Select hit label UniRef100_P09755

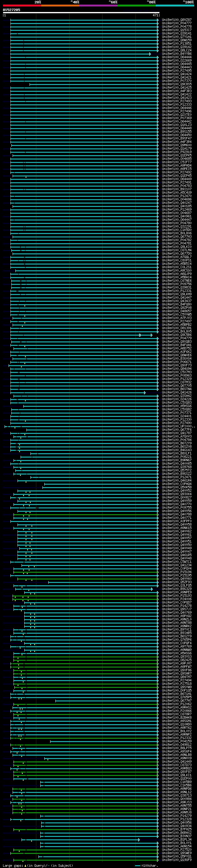click(177, 507)
